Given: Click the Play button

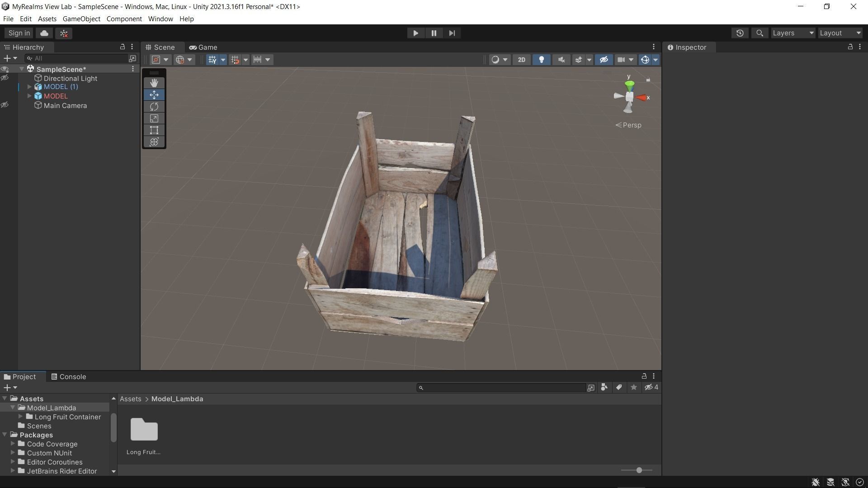Looking at the screenshot, I should point(415,33).
